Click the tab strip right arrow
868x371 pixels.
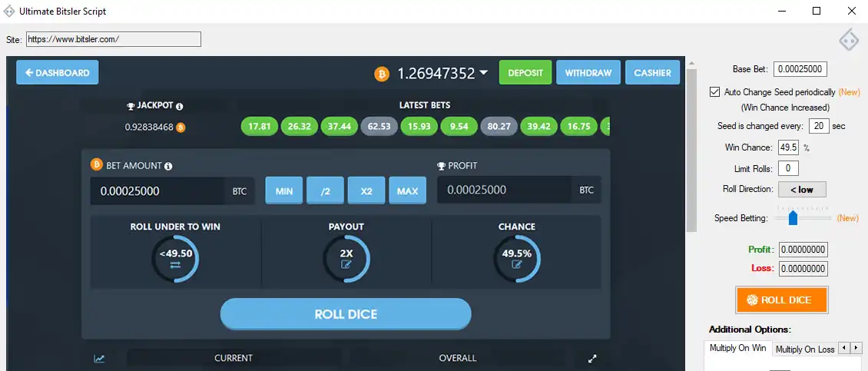[856, 348]
